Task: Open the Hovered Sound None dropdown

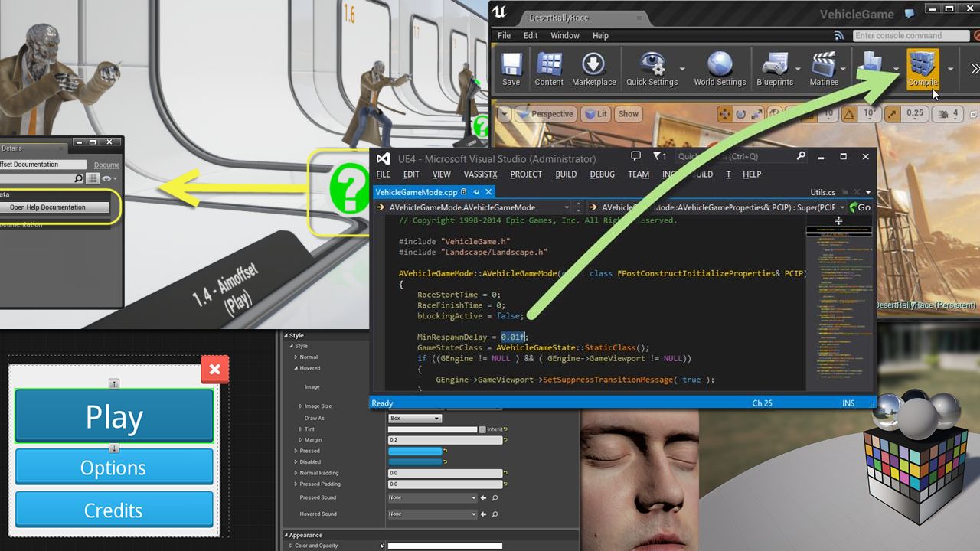Action: tap(433, 514)
